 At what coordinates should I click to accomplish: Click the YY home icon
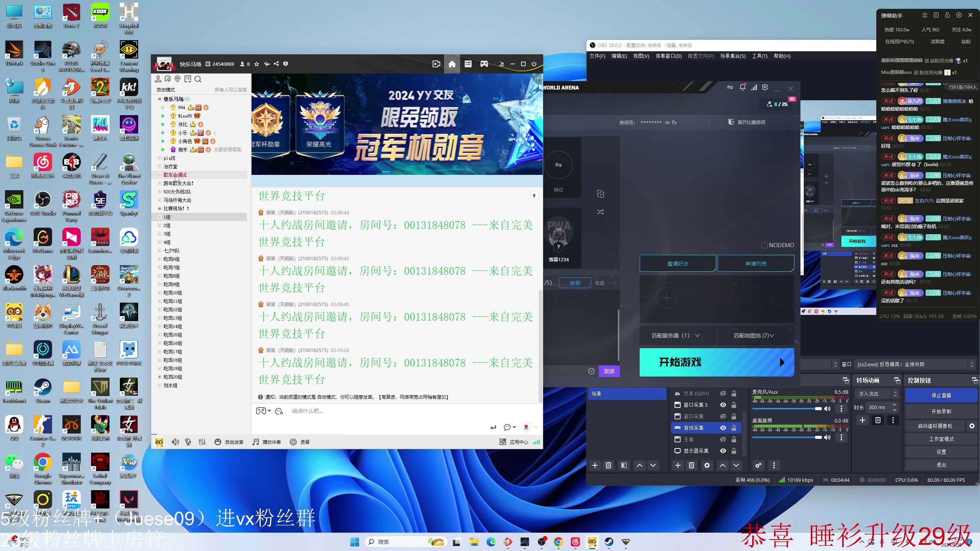pyautogui.click(x=452, y=64)
